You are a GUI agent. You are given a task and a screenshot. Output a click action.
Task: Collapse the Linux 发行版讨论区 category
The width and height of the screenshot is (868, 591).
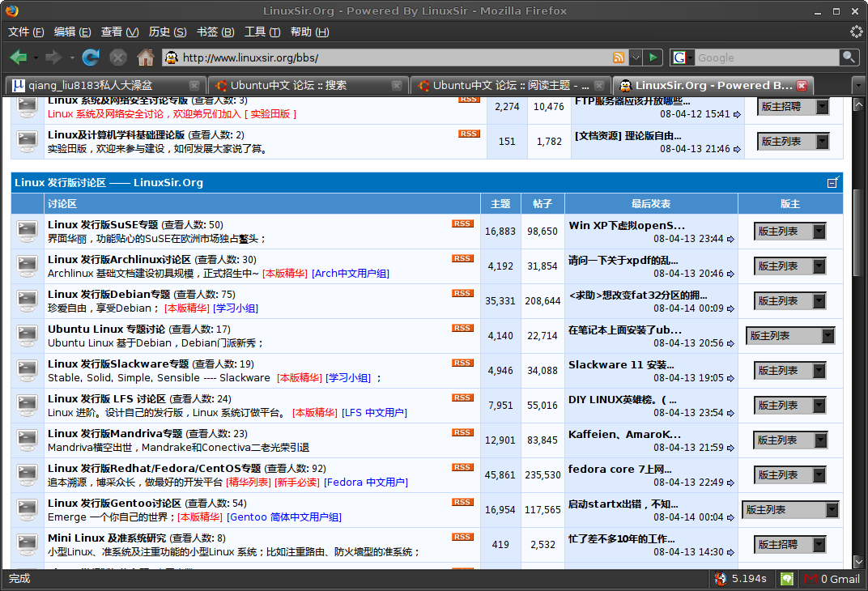click(x=833, y=182)
